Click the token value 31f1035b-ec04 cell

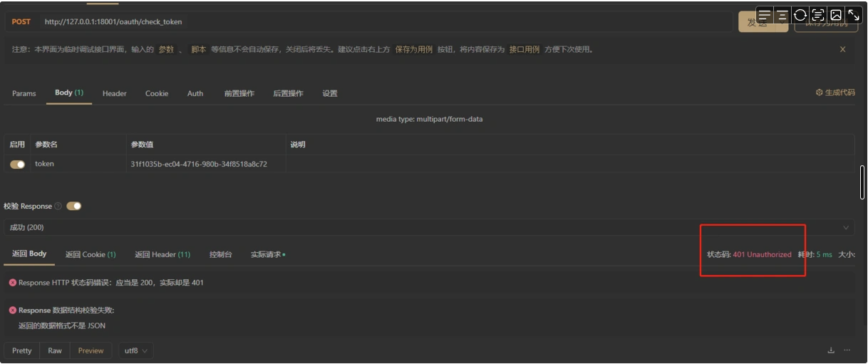click(x=206, y=164)
